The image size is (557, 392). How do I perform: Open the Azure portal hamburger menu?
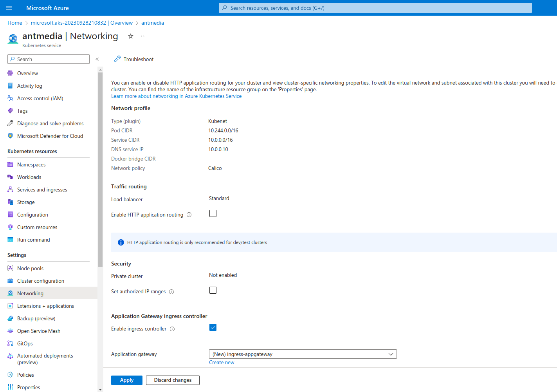pyautogui.click(x=9, y=8)
